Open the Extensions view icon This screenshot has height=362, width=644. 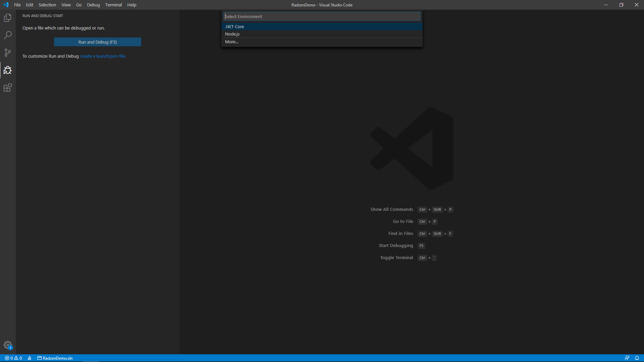(x=8, y=87)
